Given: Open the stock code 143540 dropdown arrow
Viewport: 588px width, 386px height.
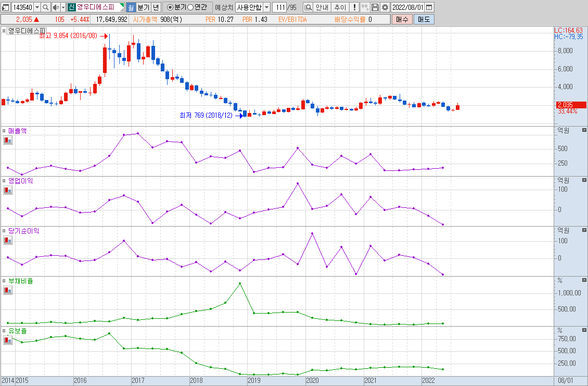Looking at the screenshot, I should (37, 7).
